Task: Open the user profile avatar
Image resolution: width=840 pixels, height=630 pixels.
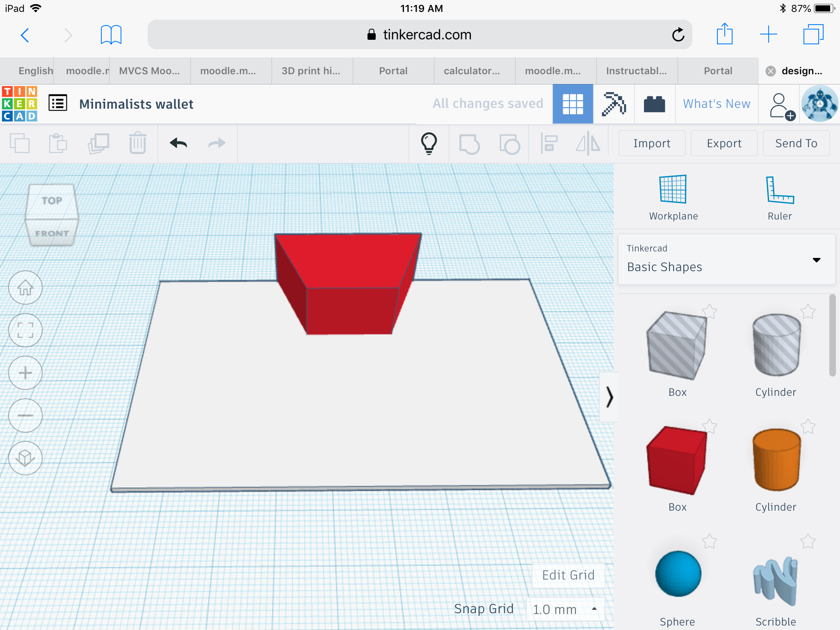Action: (x=819, y=104)
